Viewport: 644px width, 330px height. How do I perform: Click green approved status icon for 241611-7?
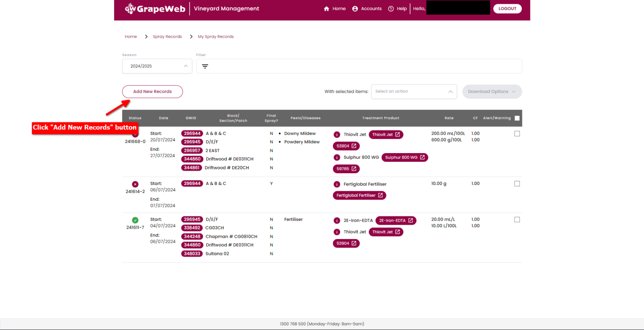(135, 220)
